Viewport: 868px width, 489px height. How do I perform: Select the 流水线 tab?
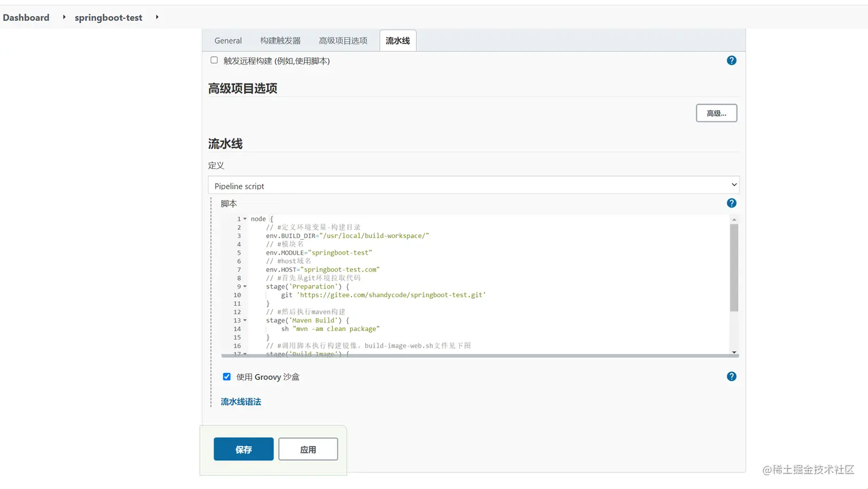click(398, 41)
